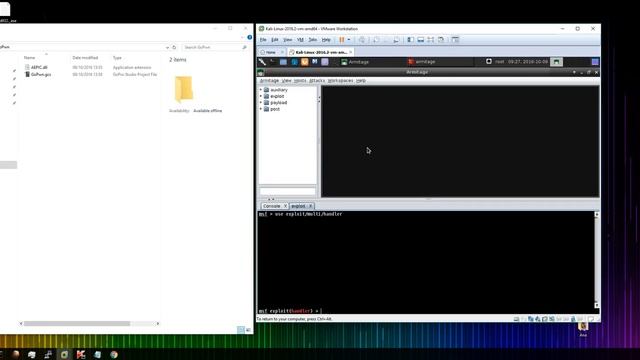Sort Explorer by Name column header
The image size is (640, 360).
29,58
